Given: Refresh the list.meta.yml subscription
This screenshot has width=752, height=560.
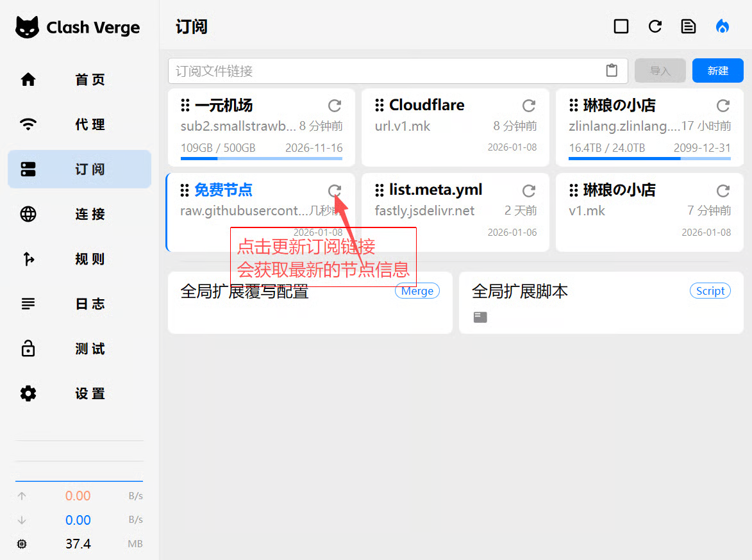Looking at the screenshot, I should click(x=529, y=190).
